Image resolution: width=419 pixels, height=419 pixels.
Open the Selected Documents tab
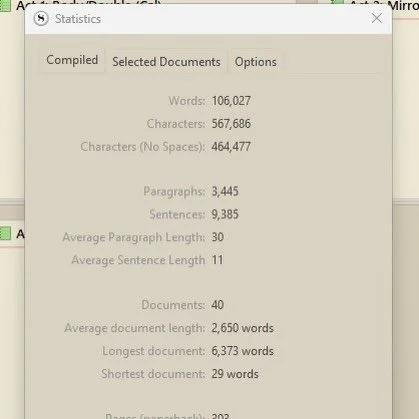[x=166, y=62]
